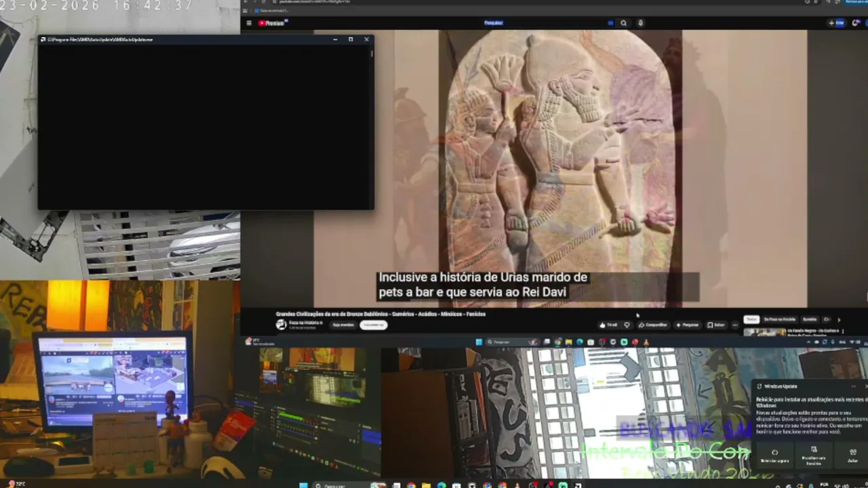Save the video with the Salvar button

point(716,325)
